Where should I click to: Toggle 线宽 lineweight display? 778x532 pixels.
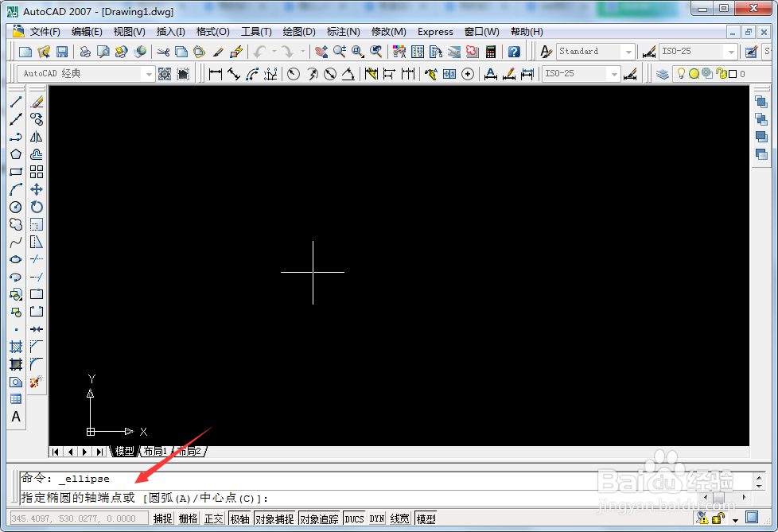[x=400, y=518]
